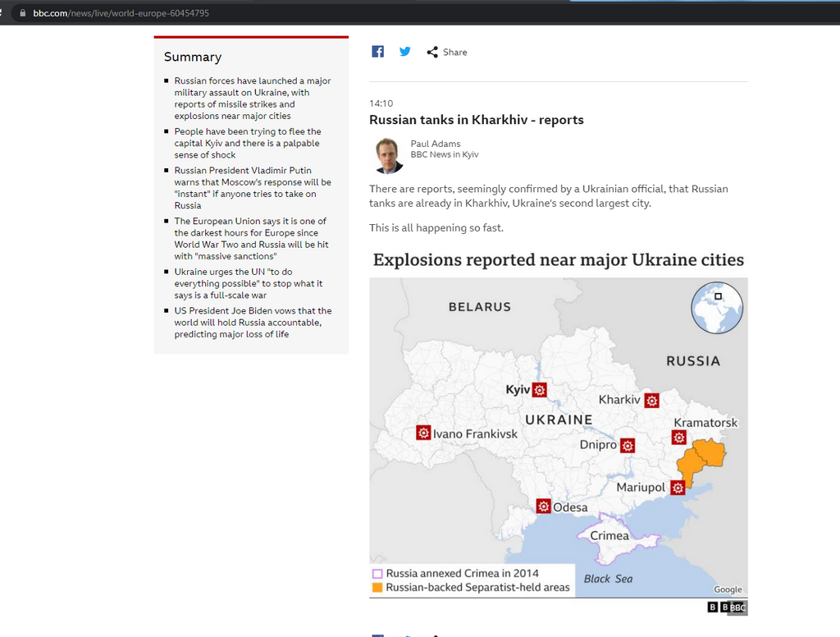
Task: Click the 'Black Sea' label on map
Action: point(608,579)
